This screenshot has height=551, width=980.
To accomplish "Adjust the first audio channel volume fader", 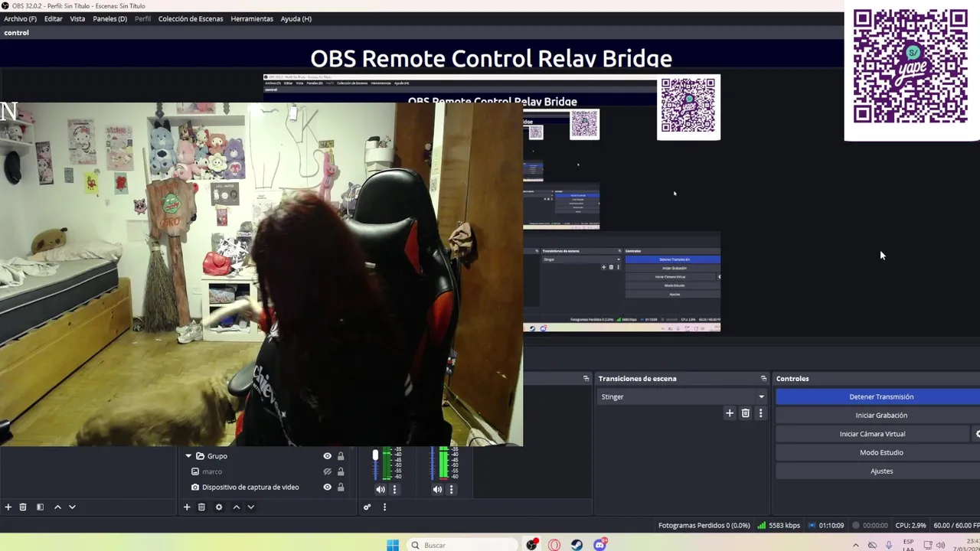I will pyautogui.click(x=375, y=455).
